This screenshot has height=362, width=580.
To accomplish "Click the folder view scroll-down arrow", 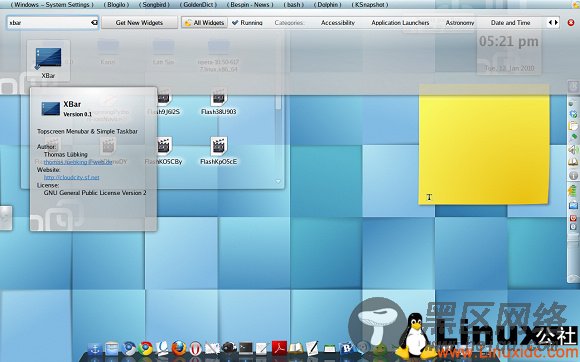I will point(278,181).
